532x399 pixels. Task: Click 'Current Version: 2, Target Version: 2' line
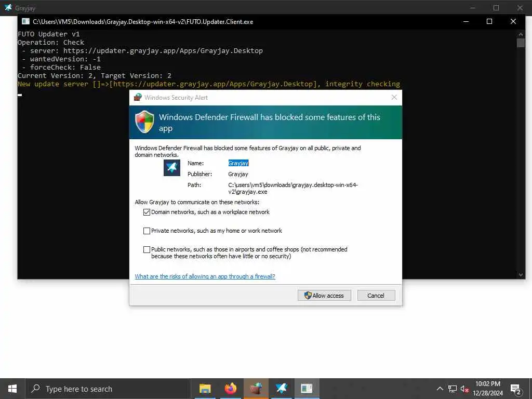tap(95, 76)
